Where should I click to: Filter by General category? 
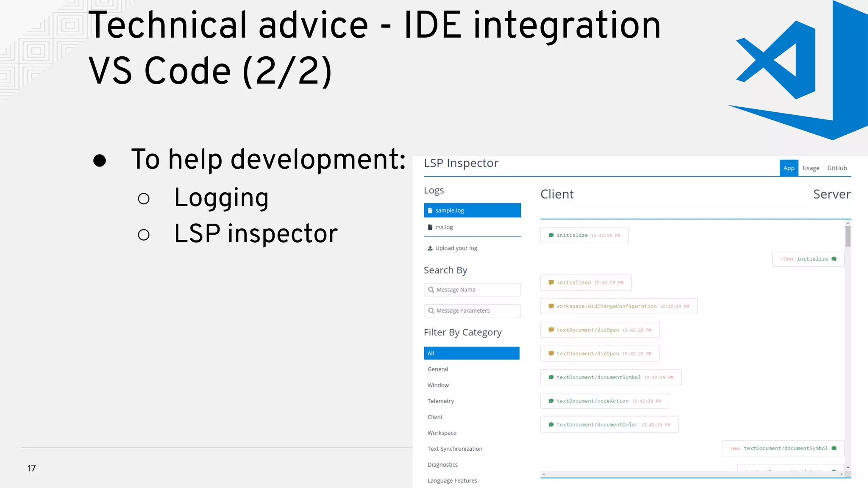(x=438, y=369)
